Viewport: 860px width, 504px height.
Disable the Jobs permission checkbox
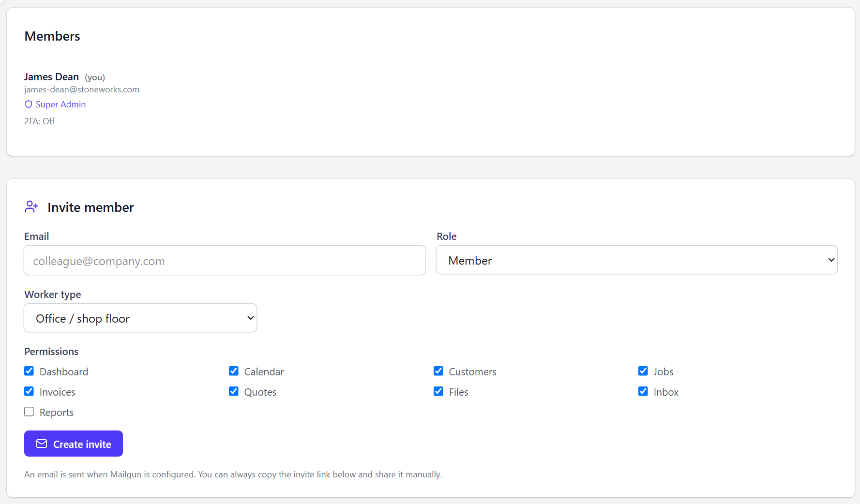[643, 371]
